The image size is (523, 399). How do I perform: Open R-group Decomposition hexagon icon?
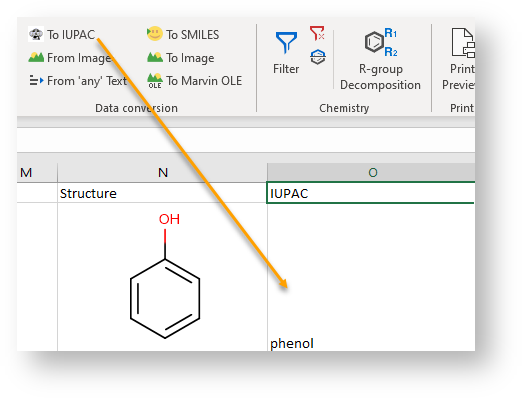coord(381,42)
